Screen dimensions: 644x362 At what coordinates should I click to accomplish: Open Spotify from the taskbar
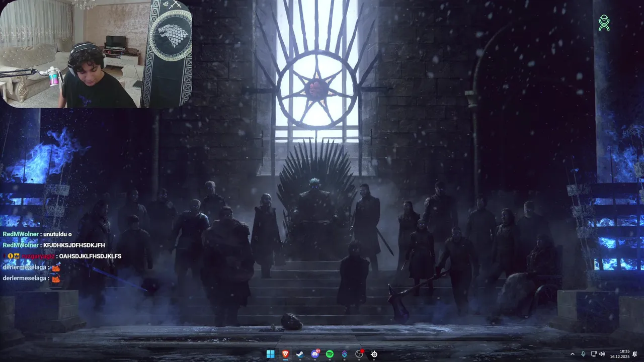click(330, 354)
